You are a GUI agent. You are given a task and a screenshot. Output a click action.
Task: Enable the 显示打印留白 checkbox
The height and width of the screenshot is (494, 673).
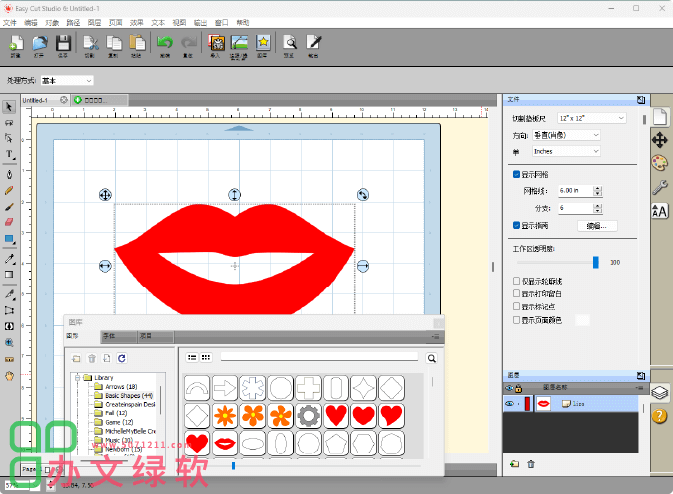pos(517,293)
